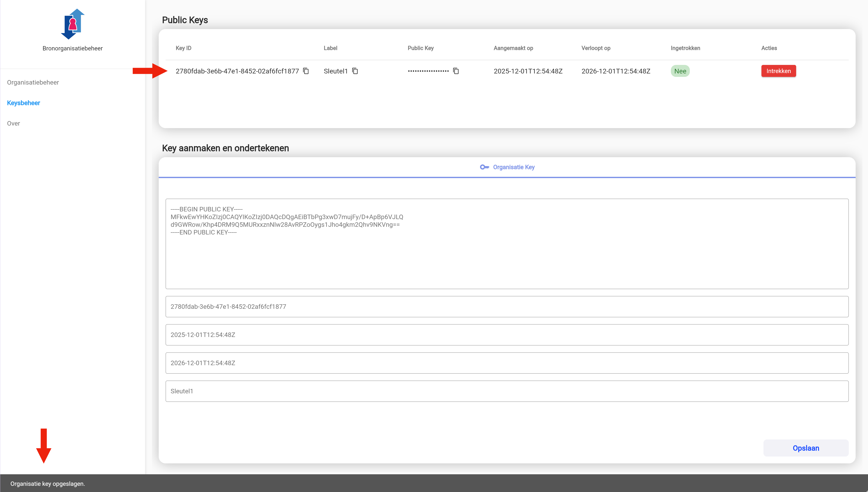The width and height of the screenshot is (868, 492).
Task: Click the key icon in Organisatie Key tab
Action: (x=484, y=167)
